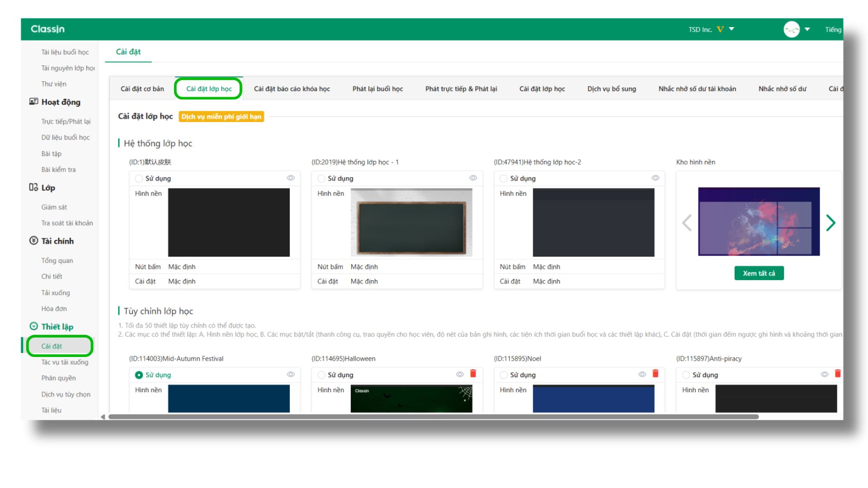Open the TSD Inc. organization dropdown
868x488 pixels.
pyautogui.click(x=731, y=29)
